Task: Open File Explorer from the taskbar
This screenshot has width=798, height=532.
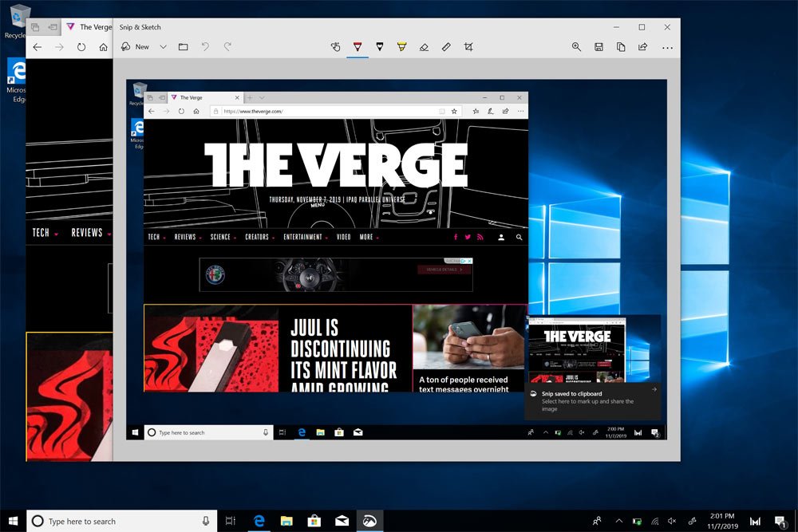Action: pos(286,521)
